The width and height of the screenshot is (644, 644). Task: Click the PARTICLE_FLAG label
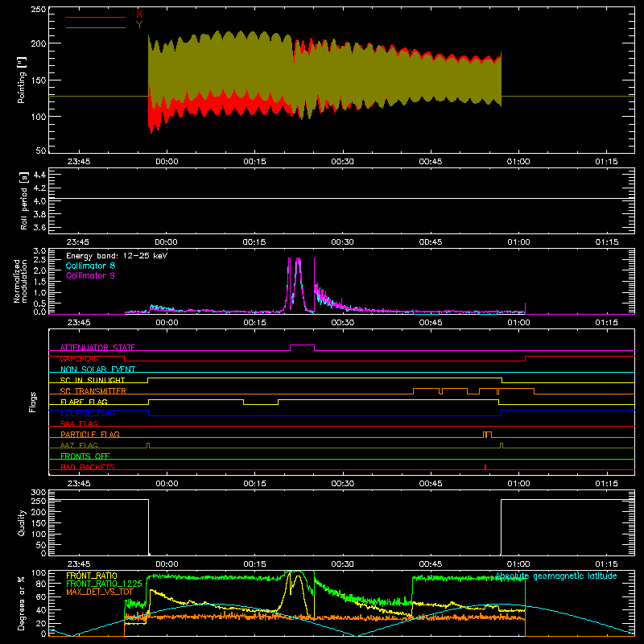90,434
